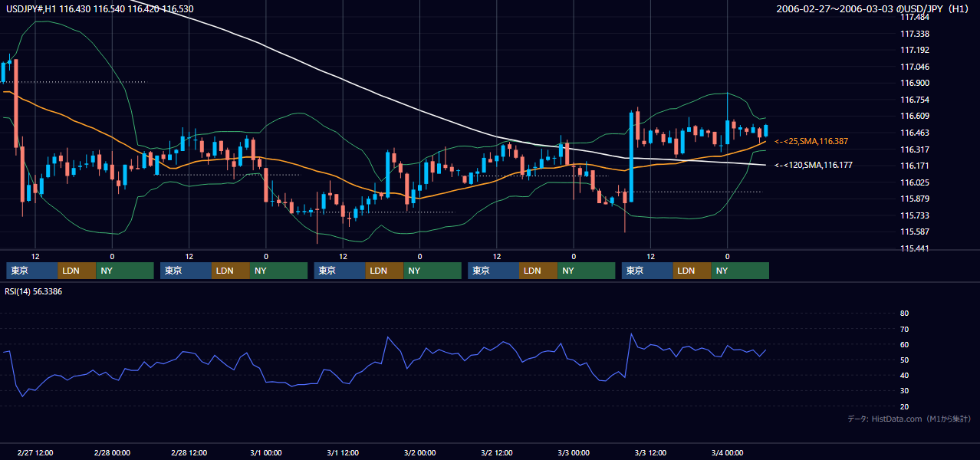The image size is (980, 460).
Task: Click price axis label 116.463
Action: pos(915,133)
